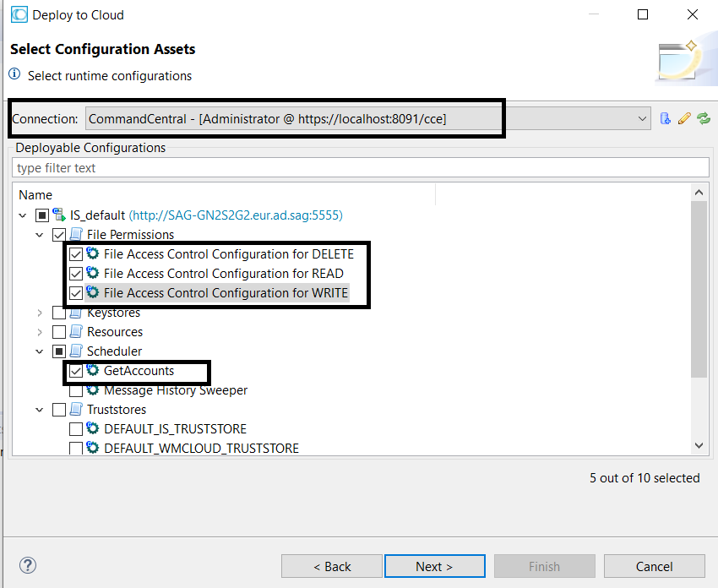This screenshot has height=588, width=718.
Task: Select the Truststores tree item
Action: pyautogui.click(x=117, y=410)
